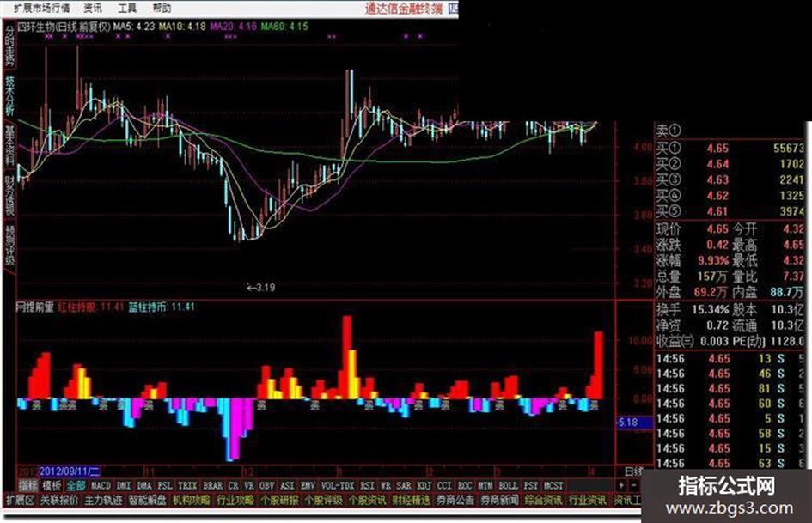The width and height of the screenshot is (812, 523).
Task: Apply the VOL-TDX indicator
Action: point(338,486)
